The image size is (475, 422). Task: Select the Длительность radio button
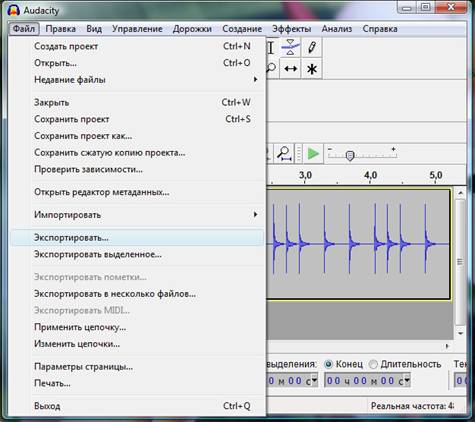tap(374, 364)
